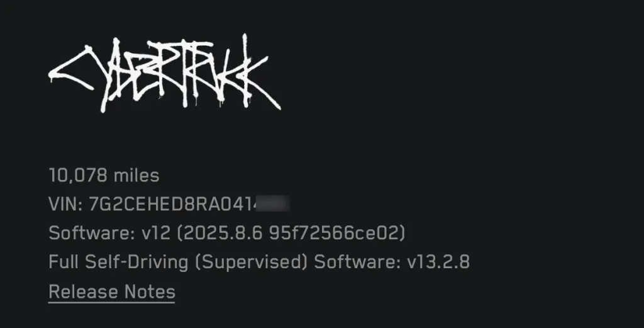Click the "VIN:" label
Screen dimensions: 644x328
pyautogui.click(x=65, y=204)
